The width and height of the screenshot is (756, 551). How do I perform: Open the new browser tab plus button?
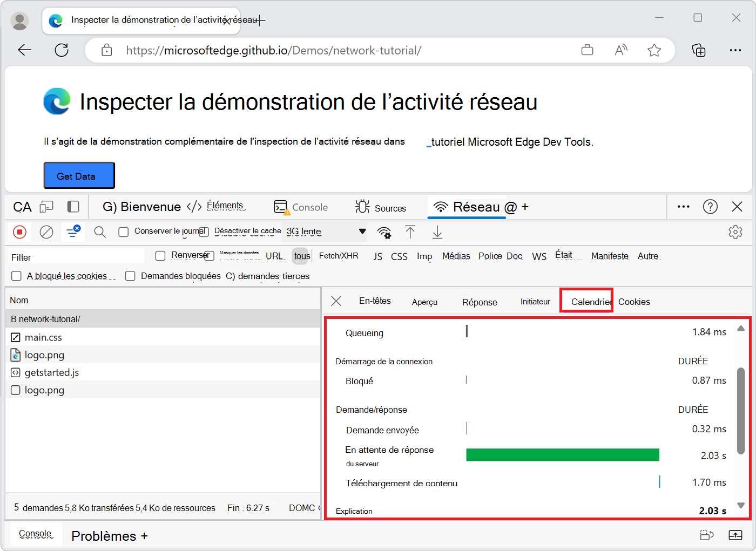pyautogui.click(x=260, y=21)
